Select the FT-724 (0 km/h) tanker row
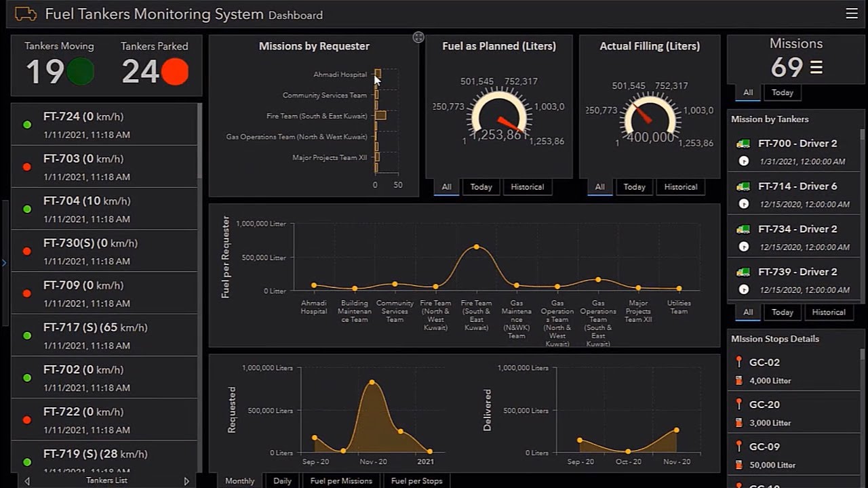Viewport: 868px width, 488px height. 104,125
